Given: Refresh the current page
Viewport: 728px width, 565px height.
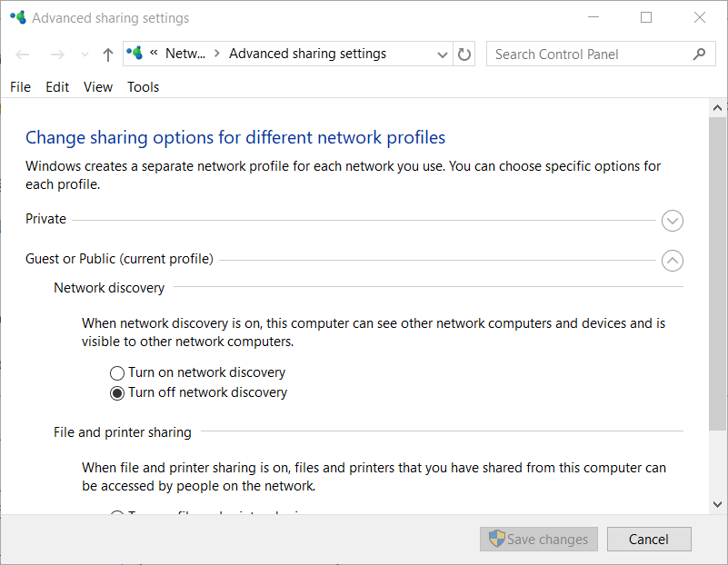Looking at the screenshot, I should click(464, 54).
